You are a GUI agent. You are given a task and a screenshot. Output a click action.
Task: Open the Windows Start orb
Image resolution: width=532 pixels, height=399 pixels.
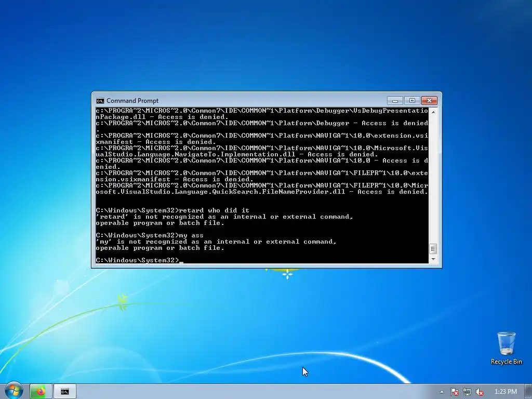pyautogui.click(x=14, y=391)
